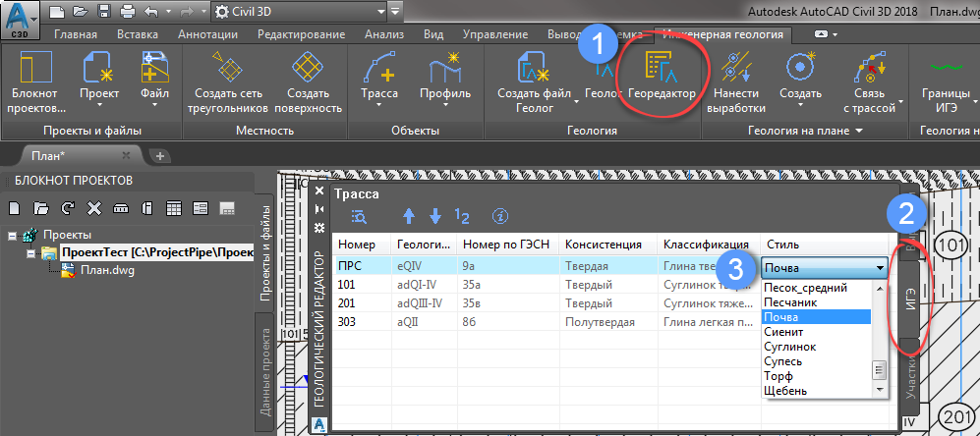Sort by the Номер по ГЭСН column header
This screenshot has width=980, height=436.
[508, 245]
